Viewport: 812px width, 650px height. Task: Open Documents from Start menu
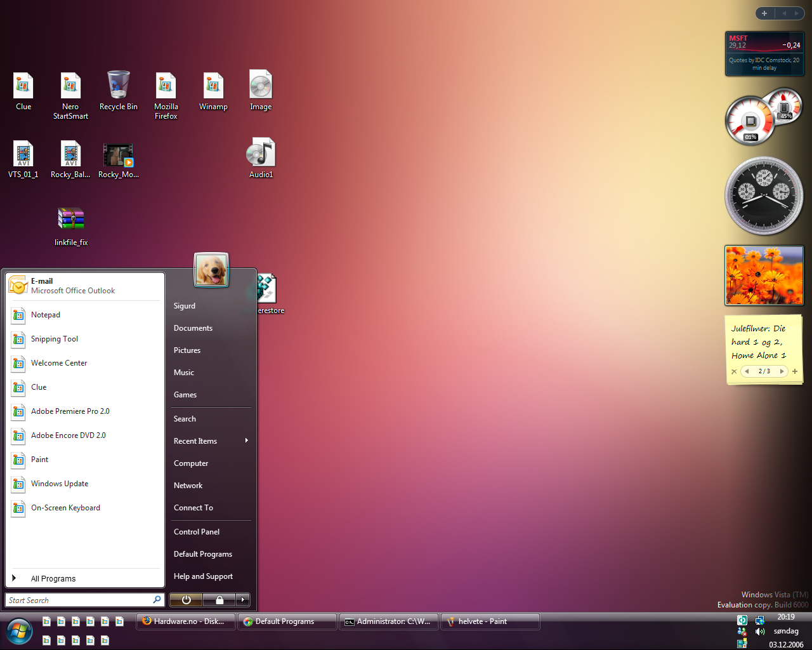[211, 328]
